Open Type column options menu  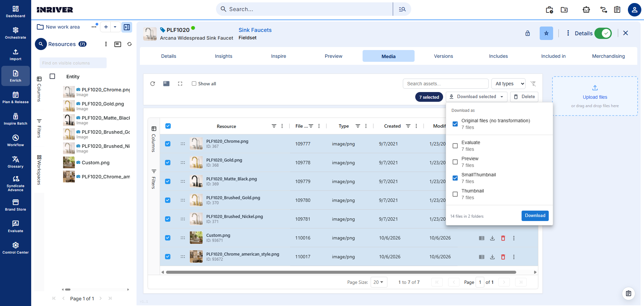[366, 126]
